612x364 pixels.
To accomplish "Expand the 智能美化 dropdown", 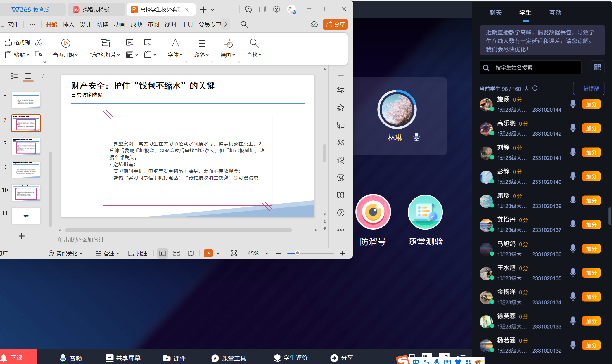I will [x=81, y=254].
